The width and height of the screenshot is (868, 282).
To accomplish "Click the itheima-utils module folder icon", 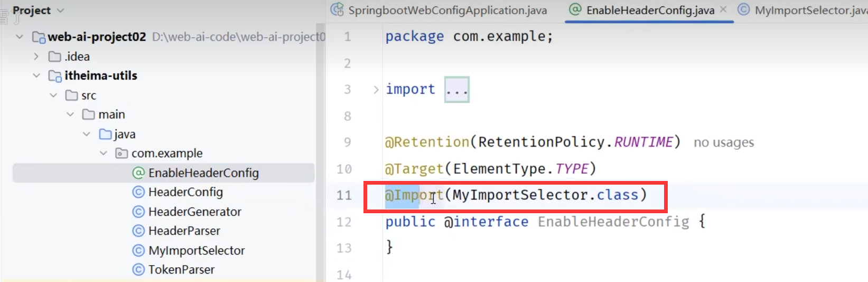I will 55,76.
